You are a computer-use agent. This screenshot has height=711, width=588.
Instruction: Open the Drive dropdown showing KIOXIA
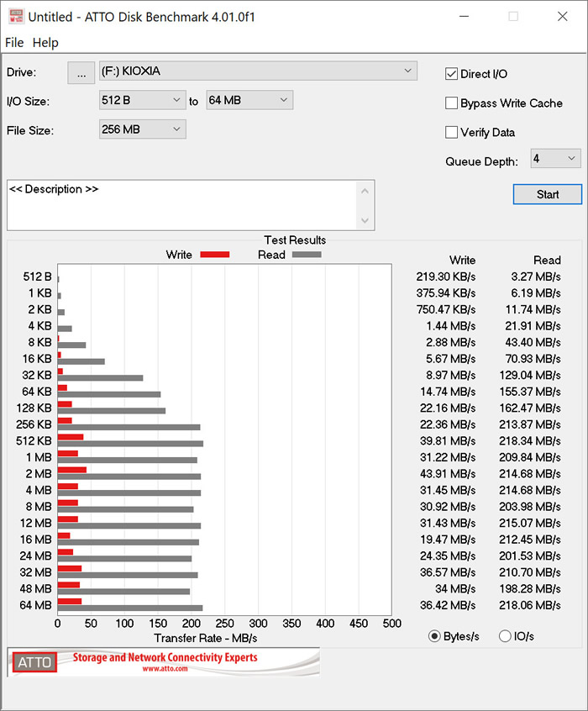(x=258, y=71)
